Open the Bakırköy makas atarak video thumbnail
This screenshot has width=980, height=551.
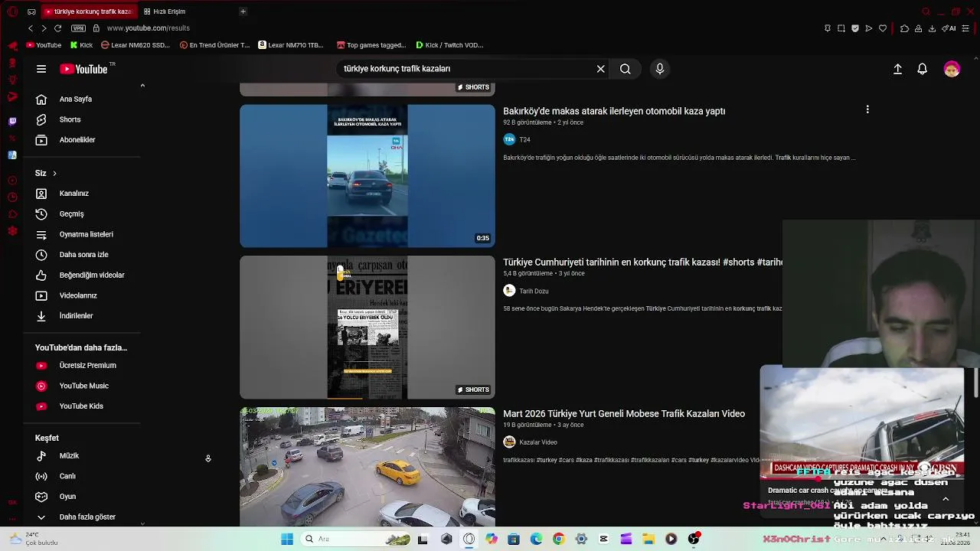coord(367,176)
